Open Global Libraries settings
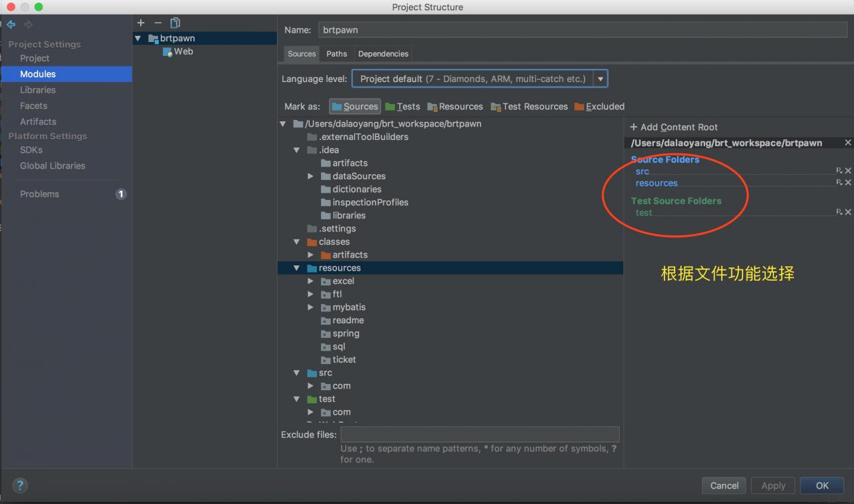 point(53,166)
